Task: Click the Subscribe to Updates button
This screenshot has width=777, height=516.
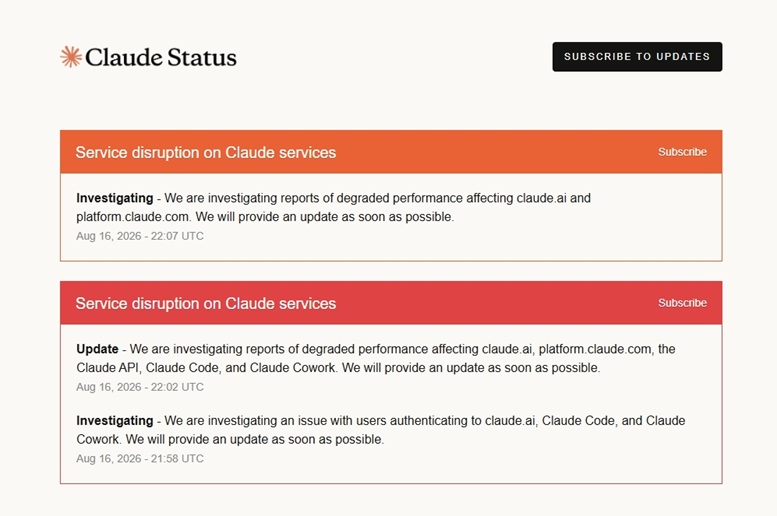Action: point(637,57)
